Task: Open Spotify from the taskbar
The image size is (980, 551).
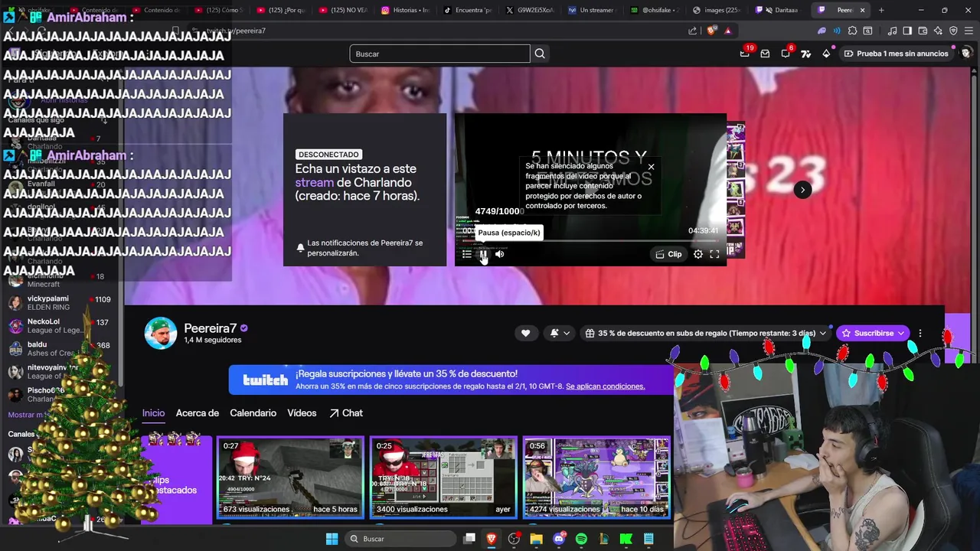Action: (581, 539)
